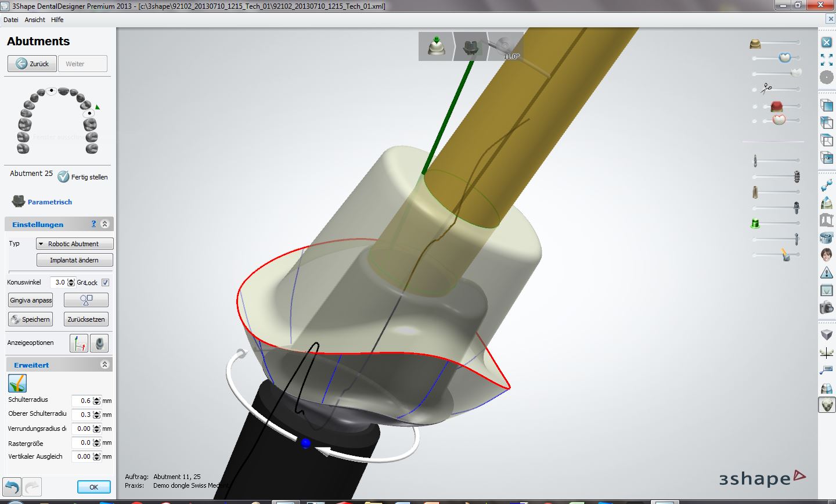
Task: Click the crosshair alignment icon
Action: click(827, 352)
